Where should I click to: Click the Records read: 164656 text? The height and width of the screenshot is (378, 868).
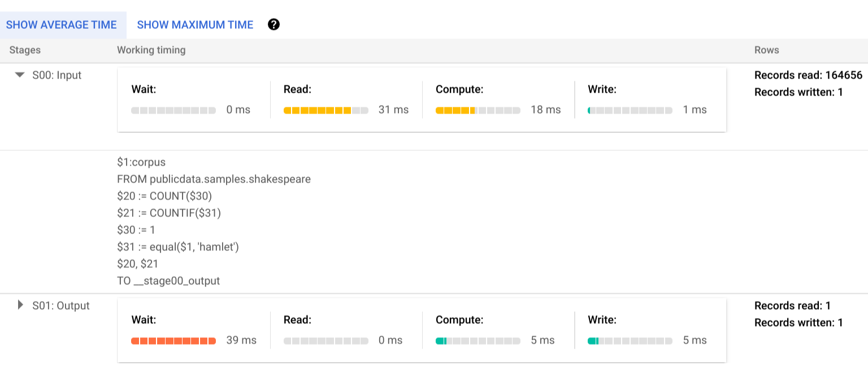pyautogui.click(x=807, y=75)
